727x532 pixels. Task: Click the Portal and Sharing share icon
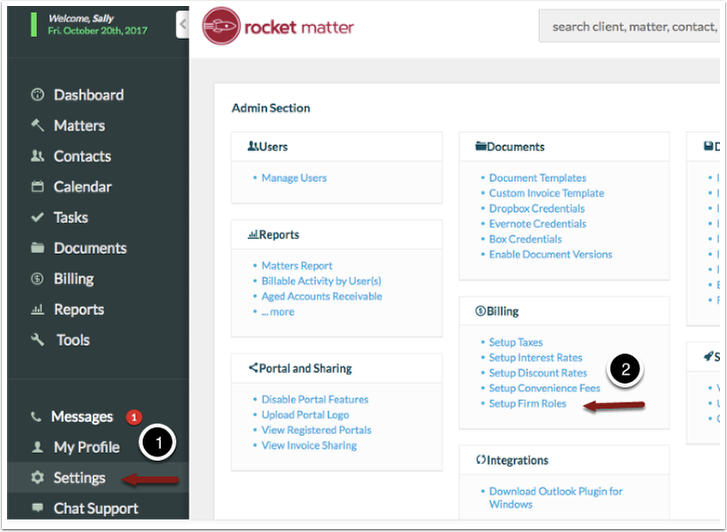click(253, 368)
